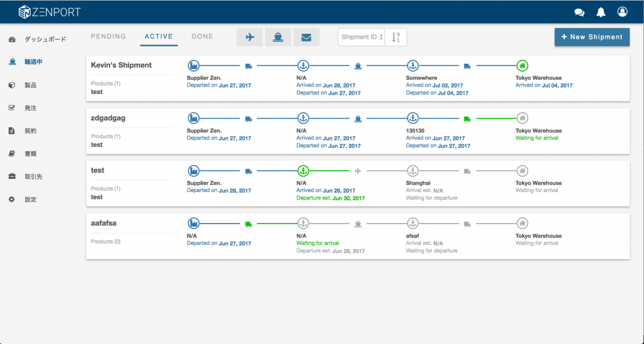Image resolution: width=644 pixels, height=344 pixels.
Task: Open the Shipment ID sort dropdown
Action: coord(361,37)
